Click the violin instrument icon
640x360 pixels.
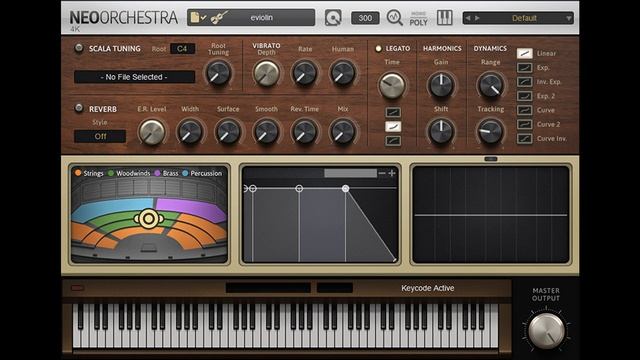(x=220, y=18)
